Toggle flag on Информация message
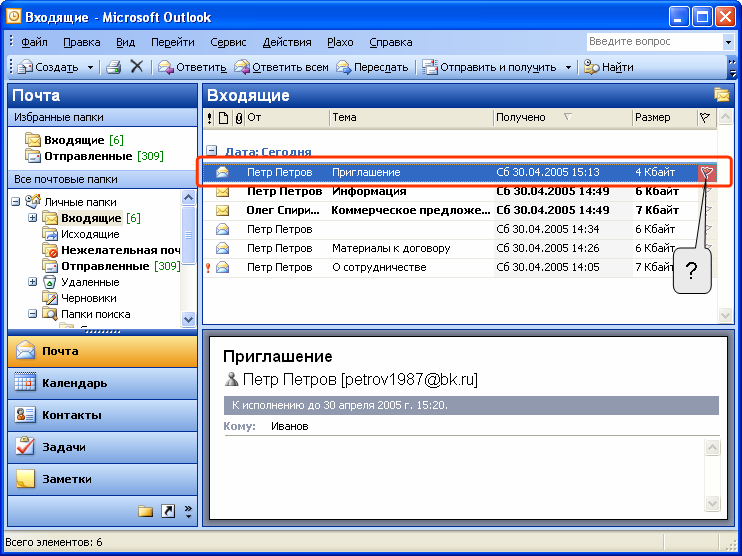742x556 pixels. [x=707, y=191]
